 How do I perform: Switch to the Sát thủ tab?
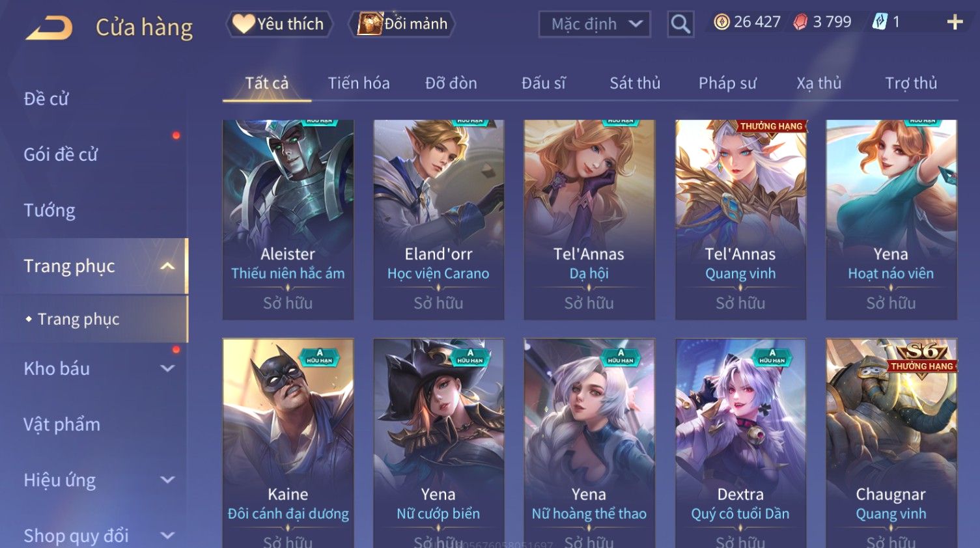pyautogui.click(x=635, y=83)
